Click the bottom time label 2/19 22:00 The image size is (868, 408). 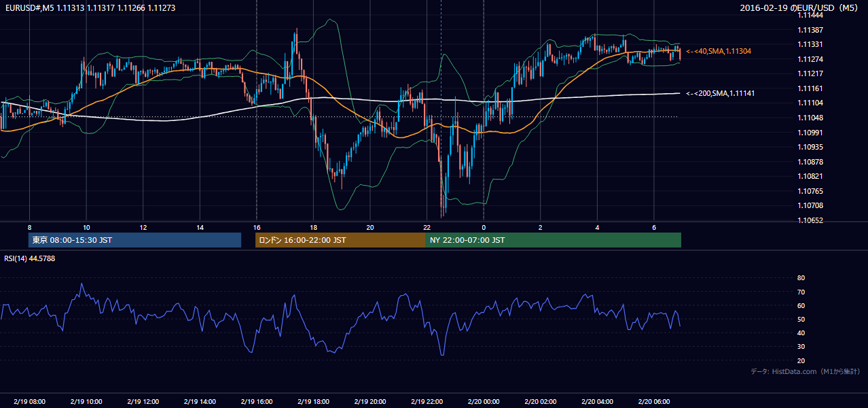tap(427, 402)
